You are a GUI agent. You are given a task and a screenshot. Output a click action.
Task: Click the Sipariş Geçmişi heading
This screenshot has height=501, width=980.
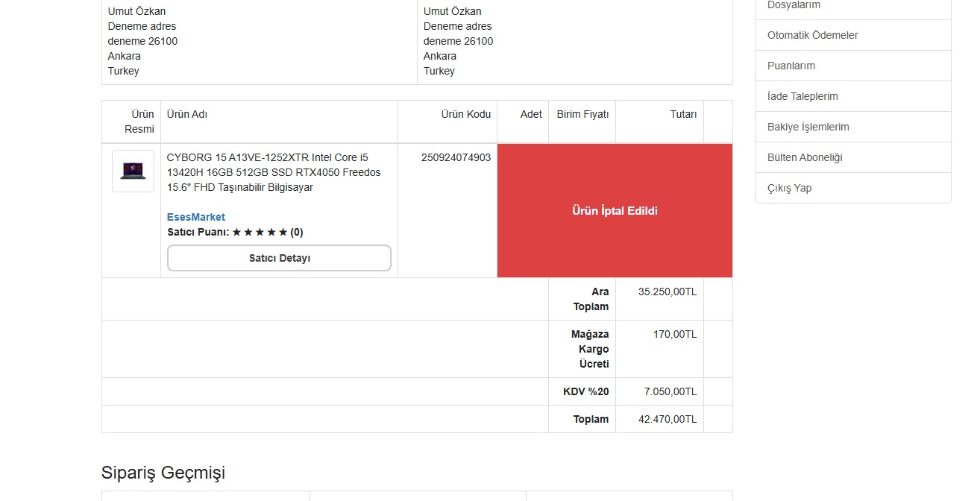(x=163, y=473)
